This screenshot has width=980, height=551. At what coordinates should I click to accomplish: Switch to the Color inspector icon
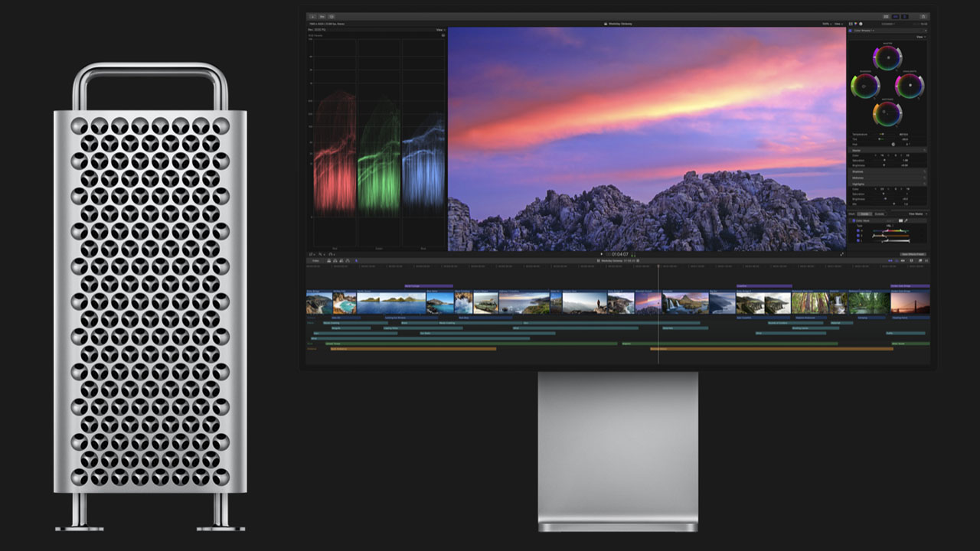855,24
